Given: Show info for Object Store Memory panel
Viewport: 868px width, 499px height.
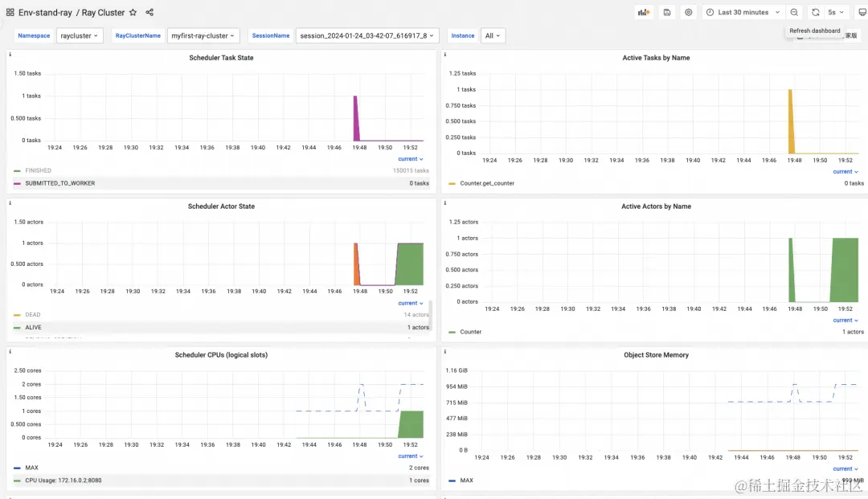Looking at the screenshot, I should (x=445, y=351).
